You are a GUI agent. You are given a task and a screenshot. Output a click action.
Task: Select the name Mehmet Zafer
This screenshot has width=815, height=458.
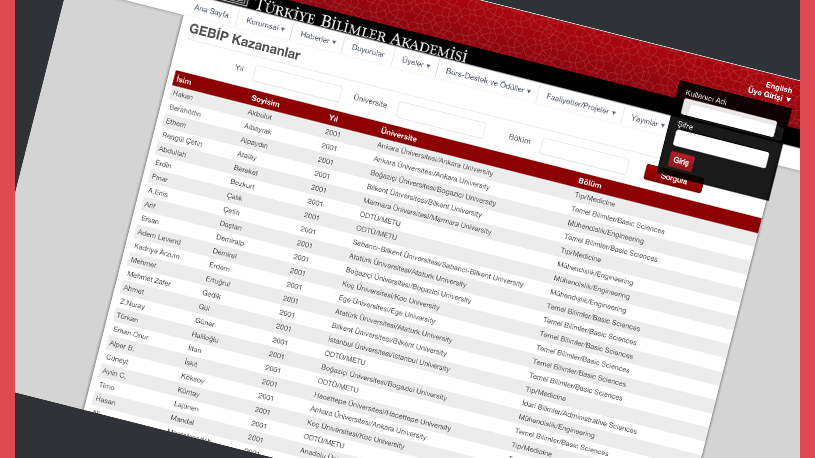pyautogui.click(x=149, y=278)
